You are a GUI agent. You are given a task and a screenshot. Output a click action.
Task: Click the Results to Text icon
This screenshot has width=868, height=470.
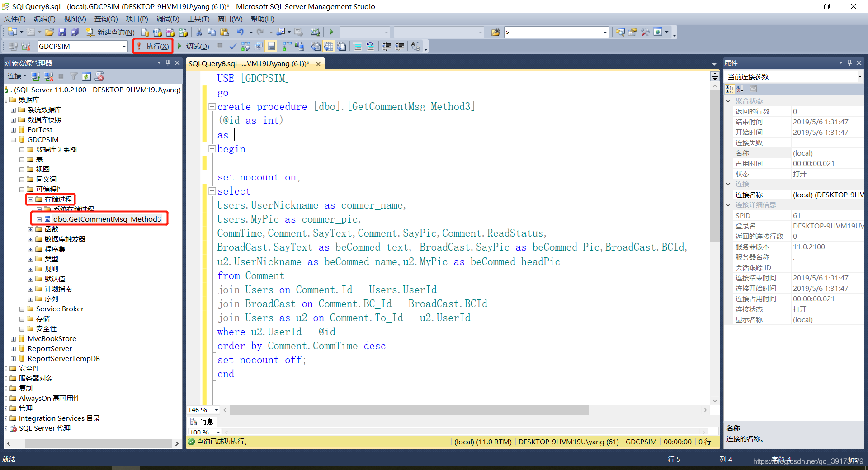[316, 46]
